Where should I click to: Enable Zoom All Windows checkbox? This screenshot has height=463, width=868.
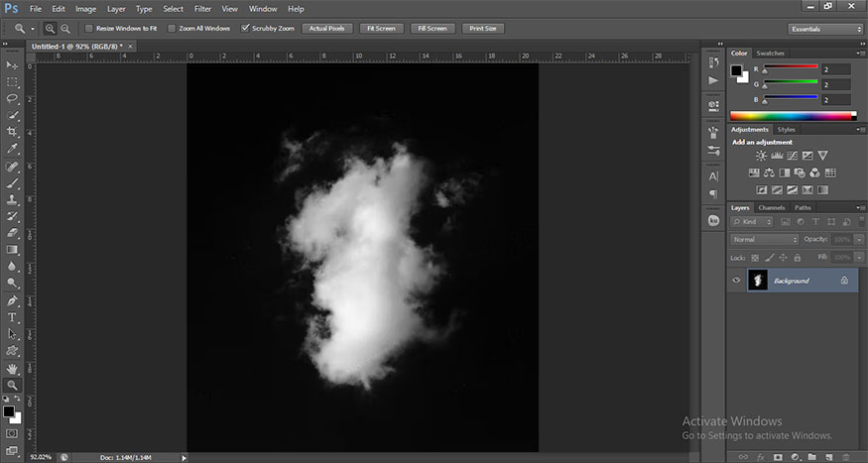[172, 28]
